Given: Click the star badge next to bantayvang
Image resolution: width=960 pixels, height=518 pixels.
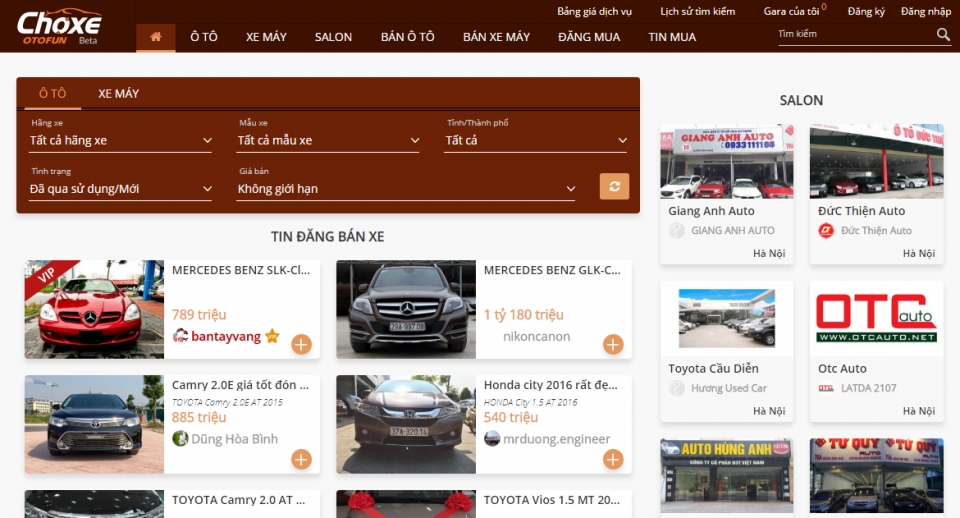Looking at the screenshot, I should [272, 336].
